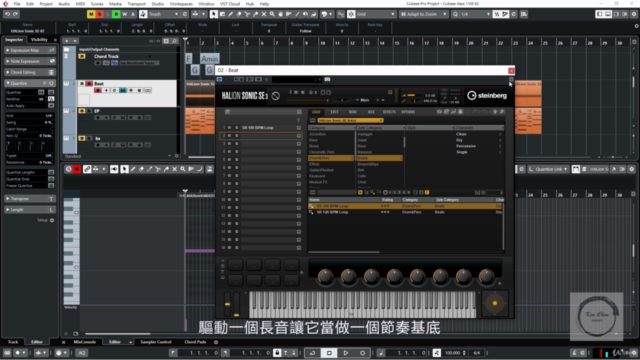Viewport: 640px width, 360px height.
Task: Click transport Play button
Action: 346,353
